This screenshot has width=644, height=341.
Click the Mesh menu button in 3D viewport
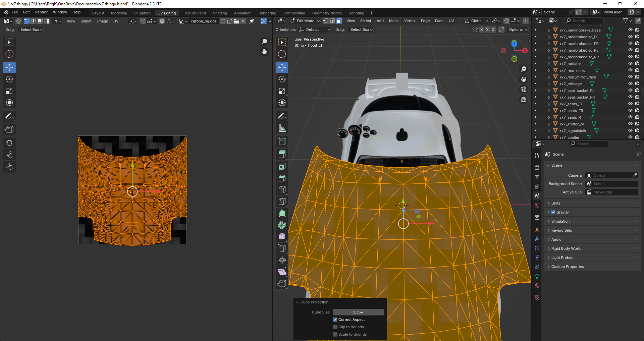pos(393,21)
